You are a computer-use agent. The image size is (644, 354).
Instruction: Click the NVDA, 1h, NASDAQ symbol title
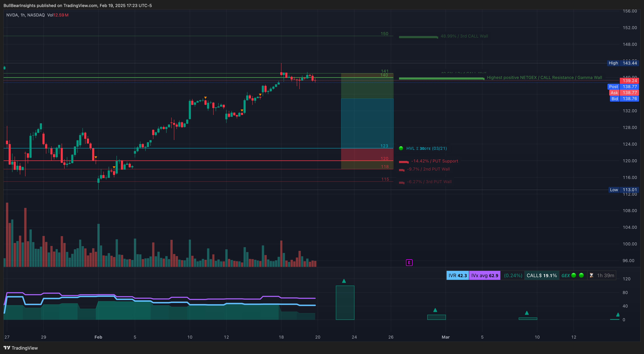point(25,15)
